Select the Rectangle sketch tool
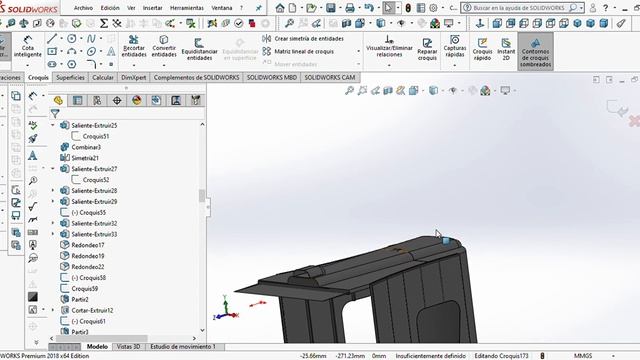640x360 pixels. pos(52,51)
